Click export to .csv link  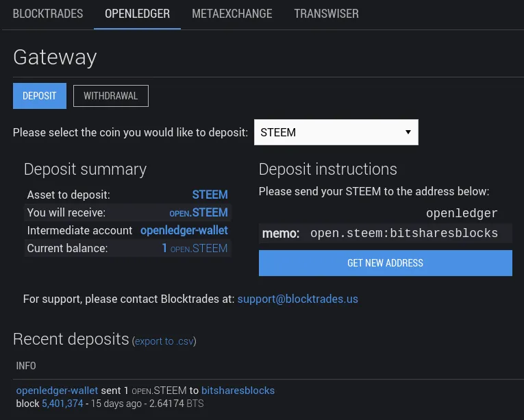[164, 341]
